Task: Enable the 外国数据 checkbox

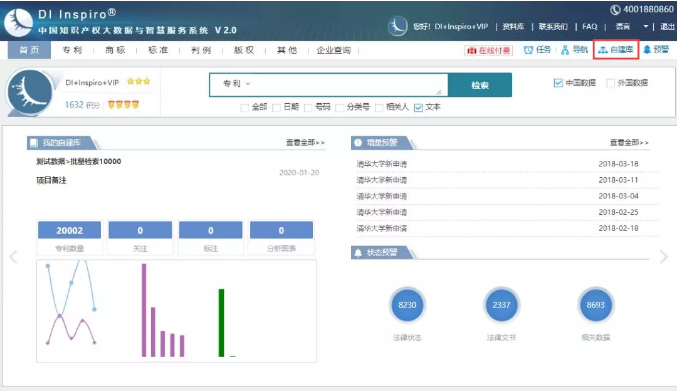Action: point(611,83)
